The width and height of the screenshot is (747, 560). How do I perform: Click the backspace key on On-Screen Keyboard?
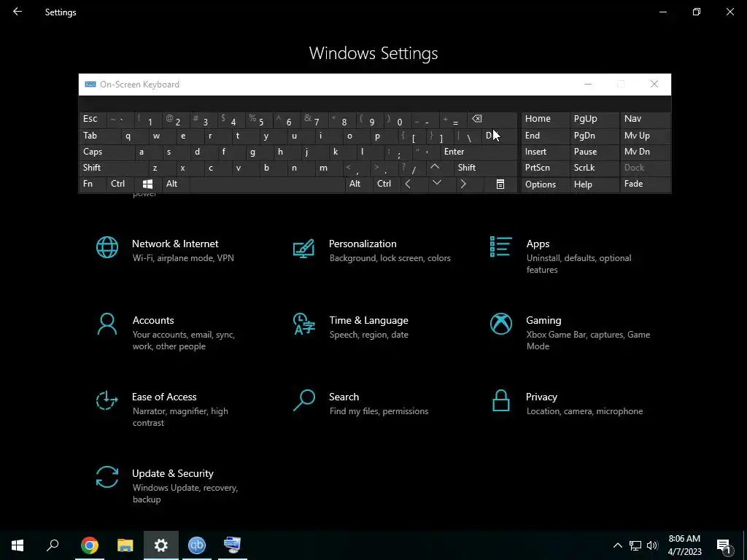point(492,119)
